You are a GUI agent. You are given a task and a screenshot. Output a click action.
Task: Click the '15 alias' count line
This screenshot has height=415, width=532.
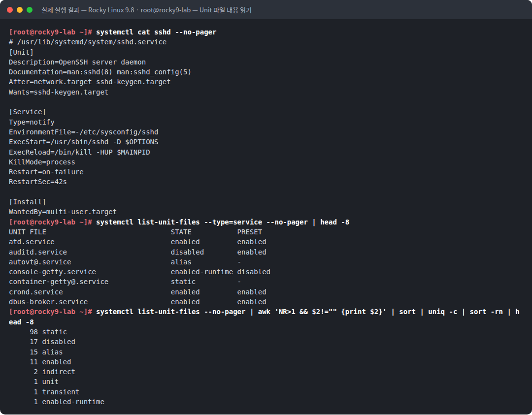tap(46, 352)
